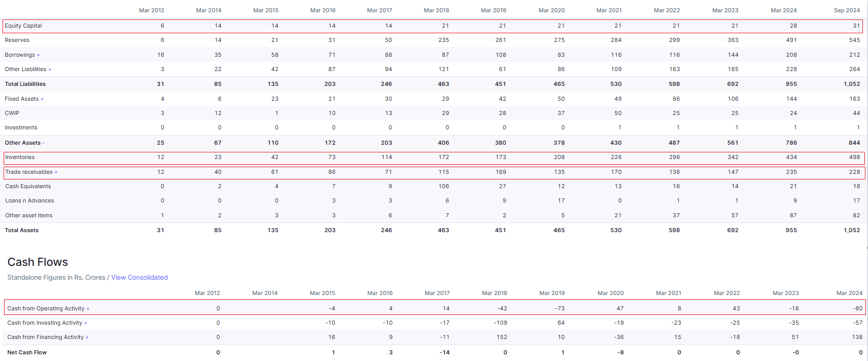868x361 pixels.
Task: Expand Cash from Operating Activity
Action: click(88, 309)
